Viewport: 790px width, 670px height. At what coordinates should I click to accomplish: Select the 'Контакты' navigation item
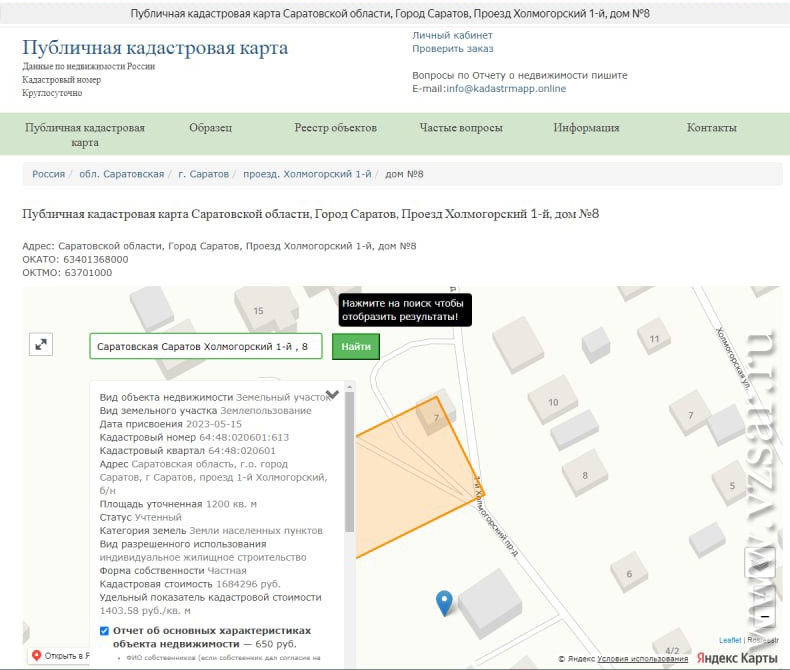[x=711, y=128]
